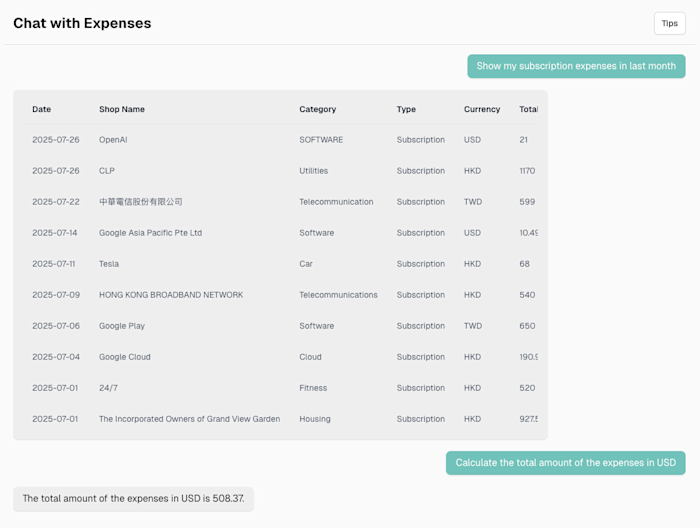Click the total value 520
This screenshot has width=700, height=528.
coord(527,388)
